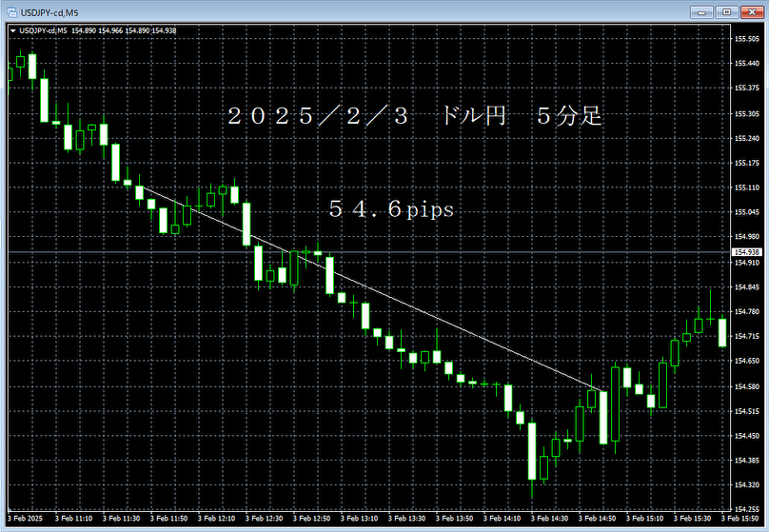Click price scale value 154.580
This screenshot has height=532, width=769.
[x=747, y=386]
